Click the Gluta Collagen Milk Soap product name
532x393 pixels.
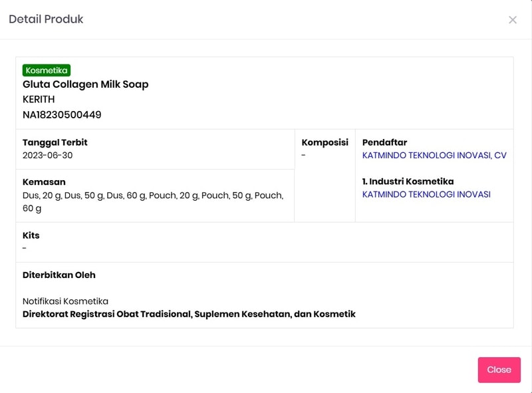(86, 84)
